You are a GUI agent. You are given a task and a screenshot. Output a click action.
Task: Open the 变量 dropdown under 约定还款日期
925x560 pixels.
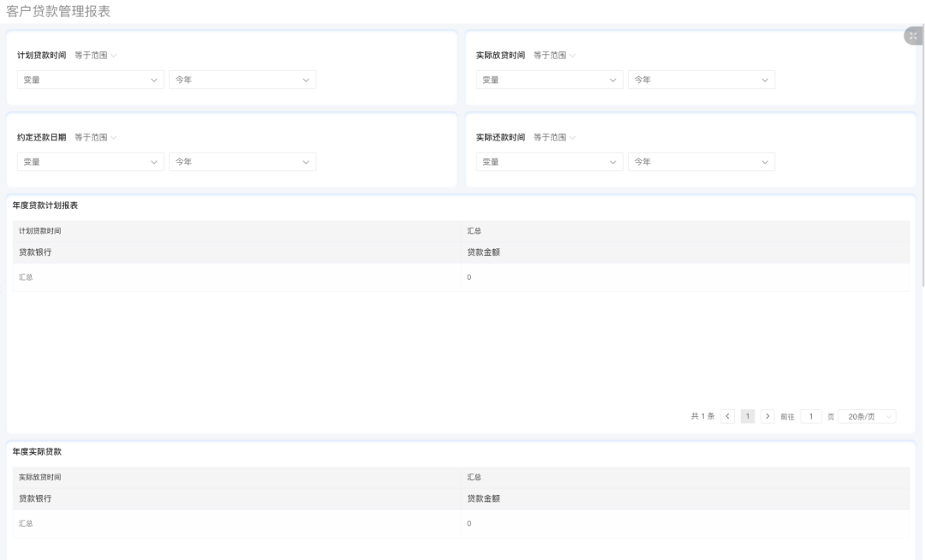click(90, 162)
